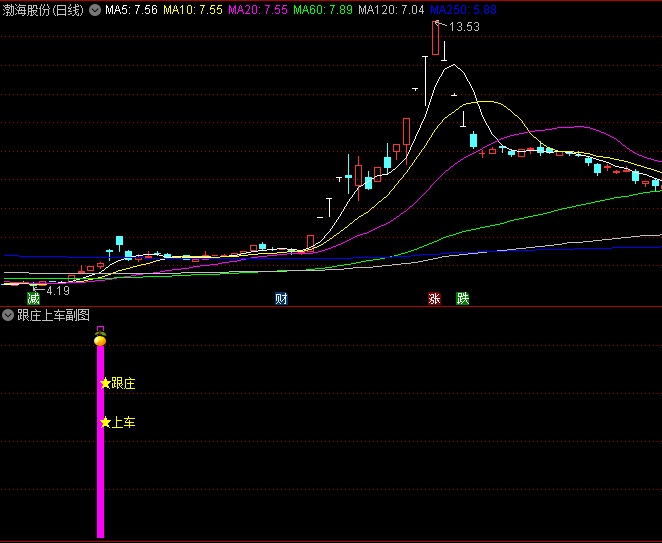Viewport: 662px width, 543px height.
Task: Click the 13.53 high price label
Action: point(464,27)
